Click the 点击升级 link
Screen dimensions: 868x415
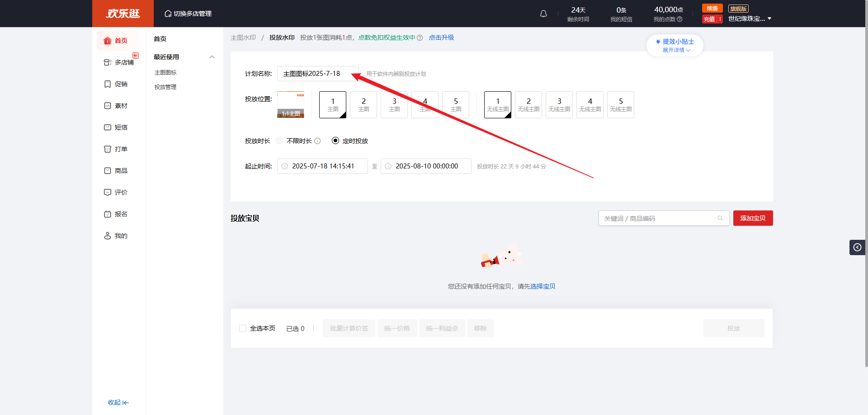[x=441, y=37]
